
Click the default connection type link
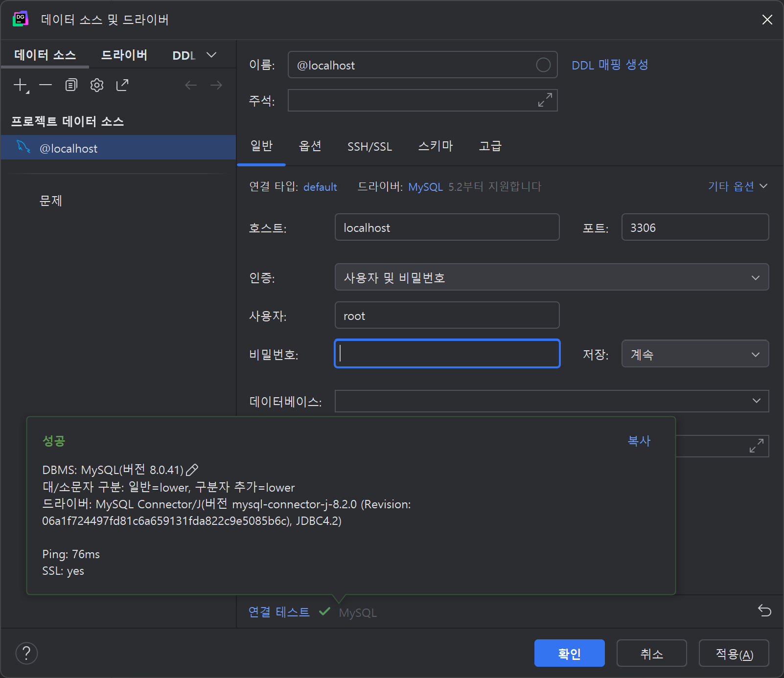click(320, 187)
